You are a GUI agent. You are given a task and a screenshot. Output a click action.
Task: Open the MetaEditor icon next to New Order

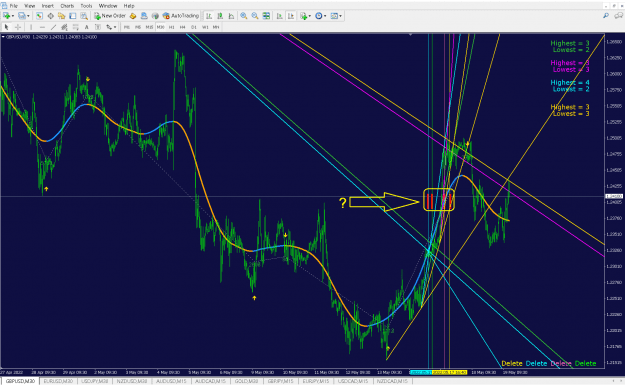point(133,16)
